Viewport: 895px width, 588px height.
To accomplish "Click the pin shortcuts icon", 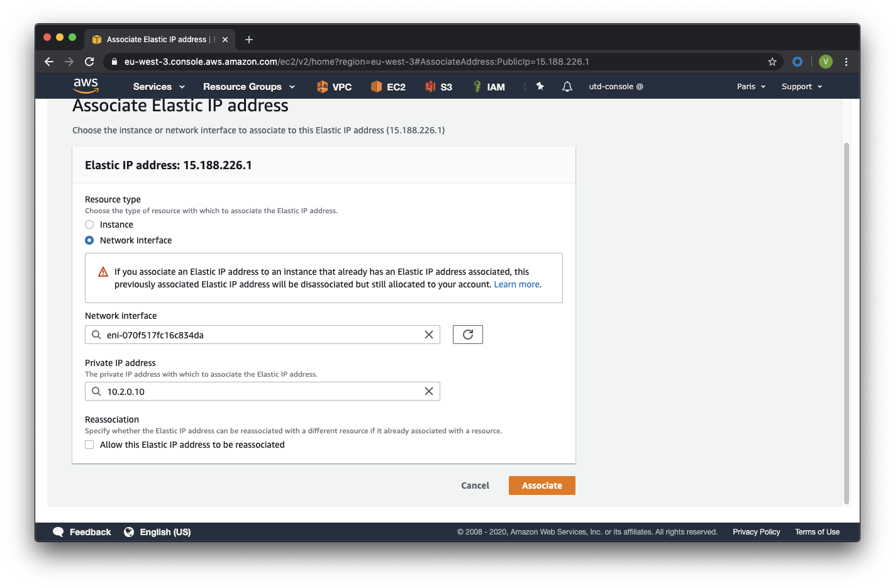I will click(540, 86).
